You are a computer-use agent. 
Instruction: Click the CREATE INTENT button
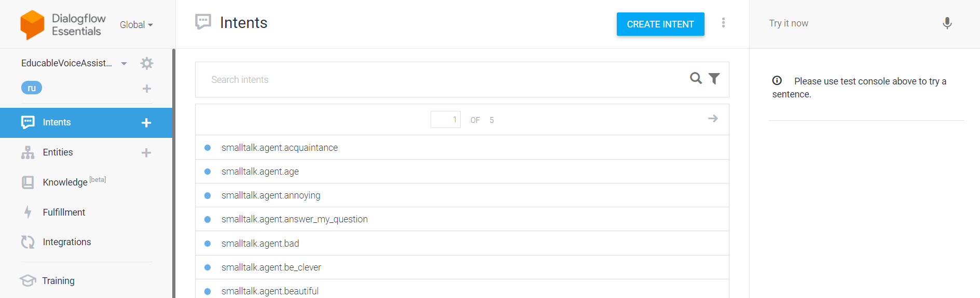(660, 24)
